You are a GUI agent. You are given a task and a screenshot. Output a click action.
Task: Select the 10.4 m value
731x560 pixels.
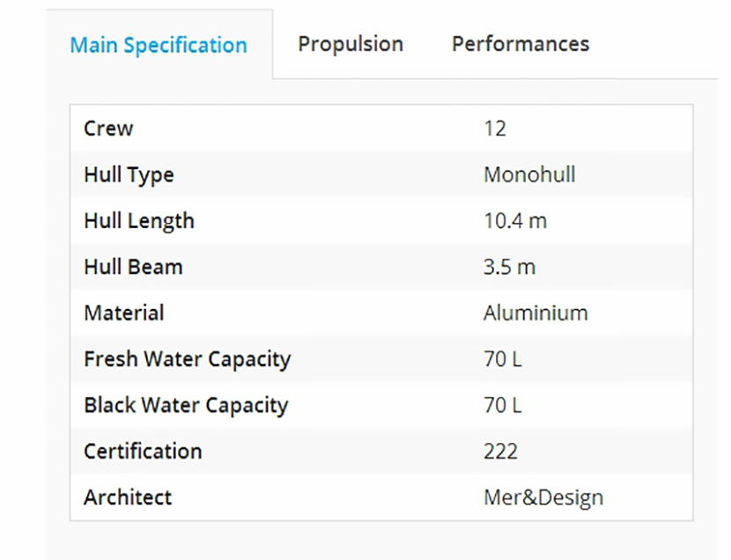(x=515, y=221)
